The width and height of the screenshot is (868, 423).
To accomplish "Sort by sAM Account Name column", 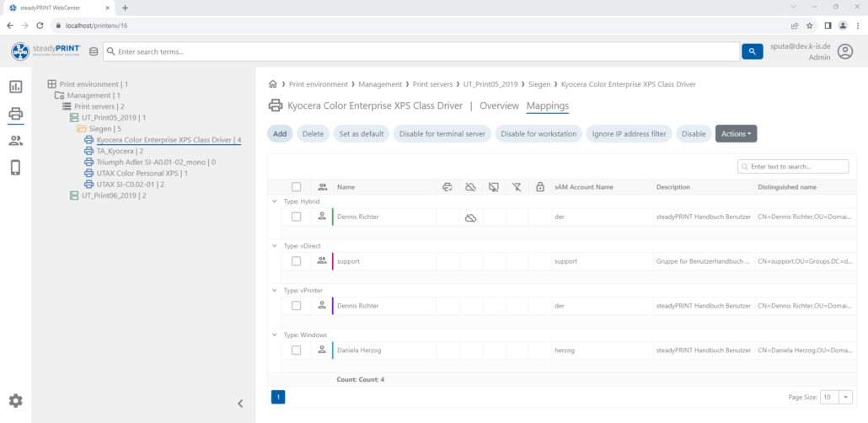I will 583,187.
